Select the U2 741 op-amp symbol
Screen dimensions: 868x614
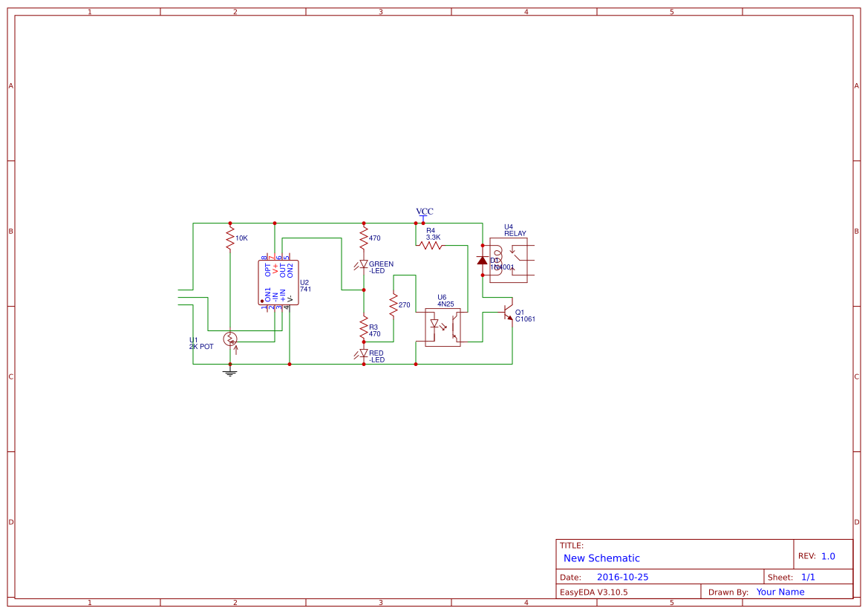click(278, 281)
